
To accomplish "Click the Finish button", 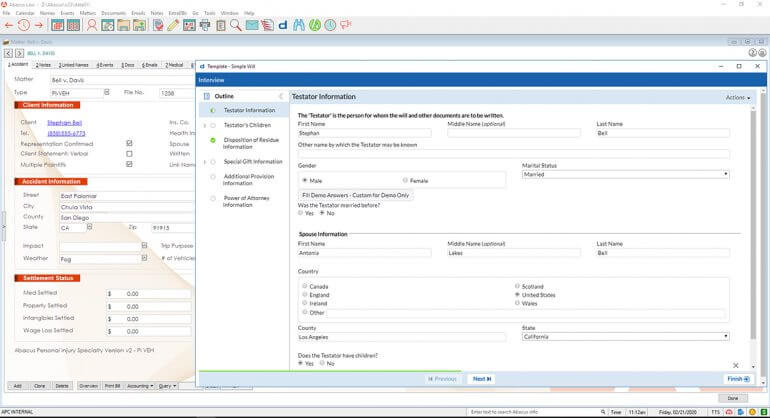I will click(738, 379).
